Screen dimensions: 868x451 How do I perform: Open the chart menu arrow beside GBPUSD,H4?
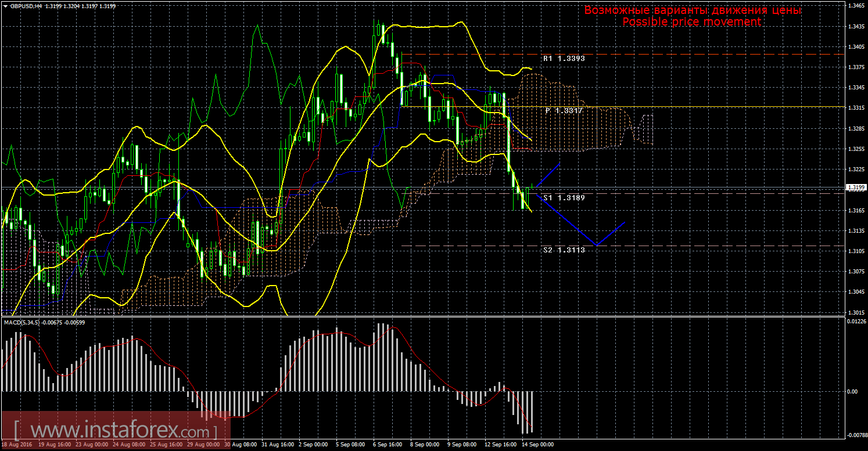point(5,5)
